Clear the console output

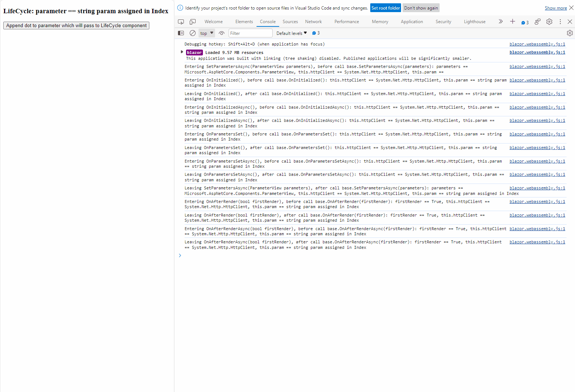[193, 33]
